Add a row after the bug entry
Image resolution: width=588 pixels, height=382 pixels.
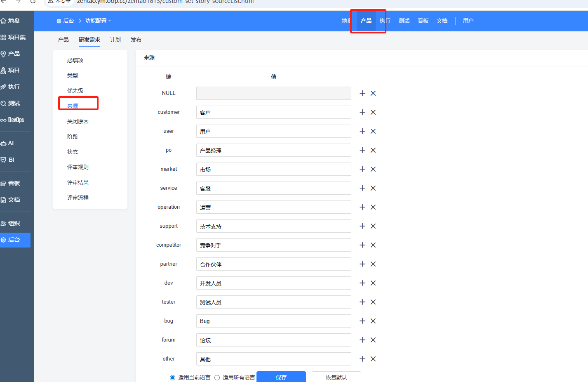(362, 321)
